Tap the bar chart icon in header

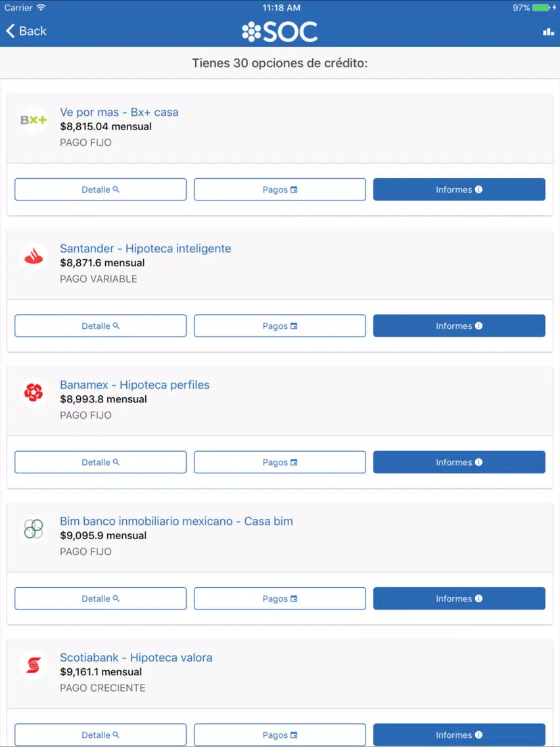click(548, 32)
